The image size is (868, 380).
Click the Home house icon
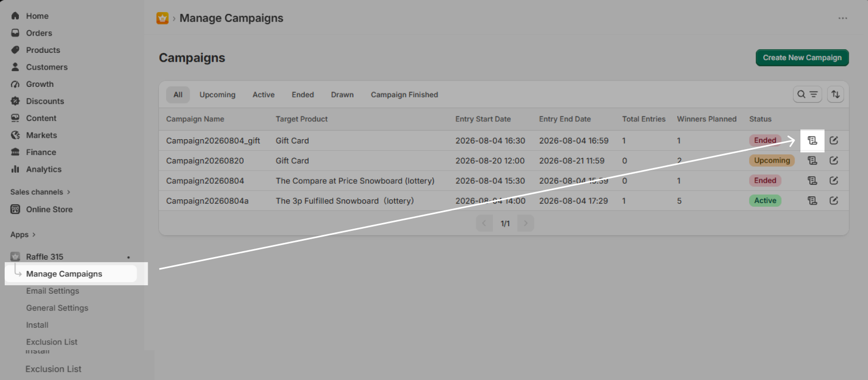click(x=15, y=16)
